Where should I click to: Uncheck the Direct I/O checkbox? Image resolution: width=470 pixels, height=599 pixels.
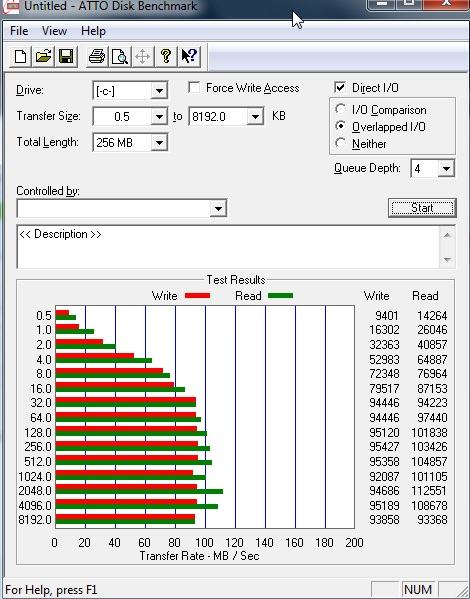tap(340, 87)
